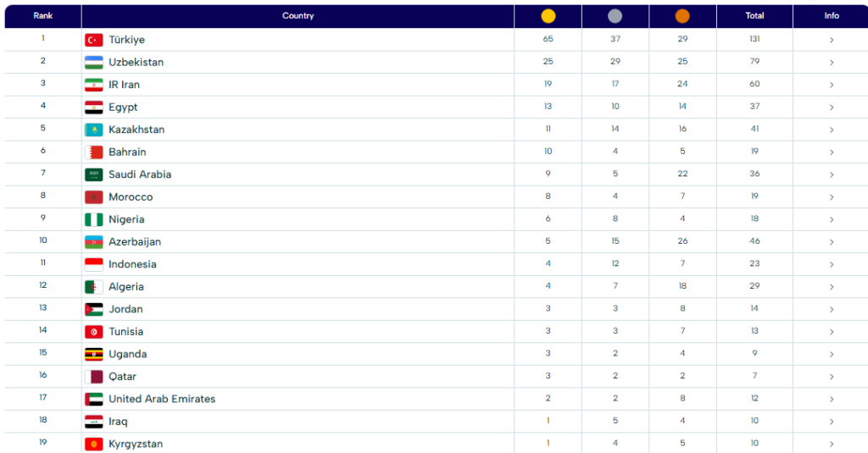Click the silver medal column header icon

615,16
